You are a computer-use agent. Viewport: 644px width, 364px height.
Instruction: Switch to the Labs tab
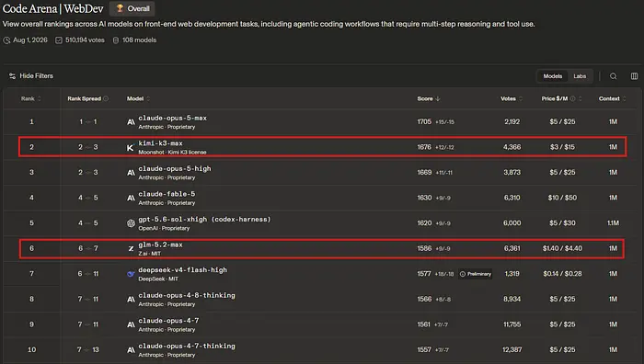pos(580,76)
